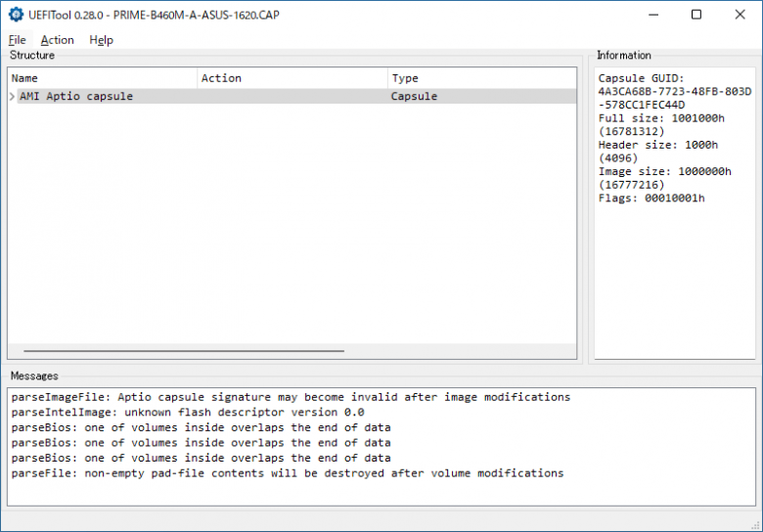Click the Action column header
Screen dimensions: 763x532
tap(292, 78)
